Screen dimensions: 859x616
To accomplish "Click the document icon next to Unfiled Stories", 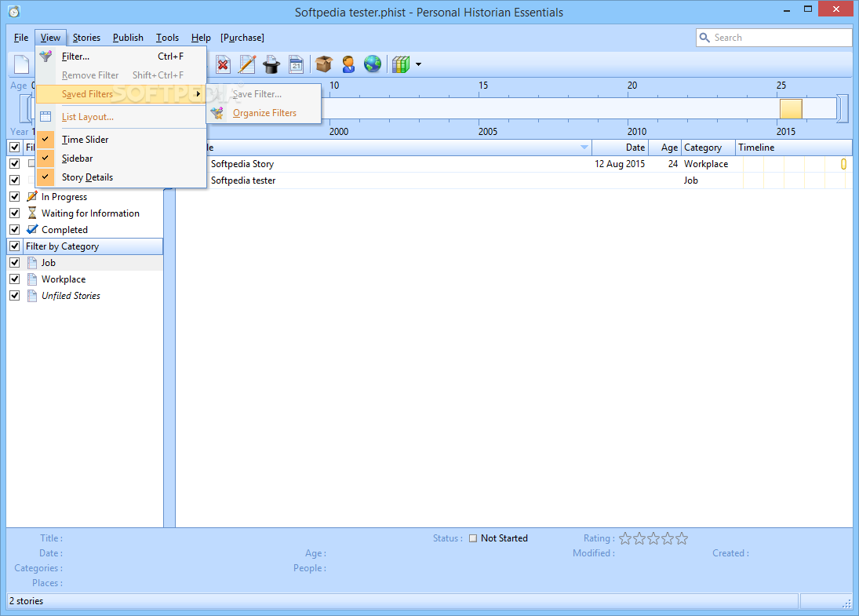I will [32, 295].
